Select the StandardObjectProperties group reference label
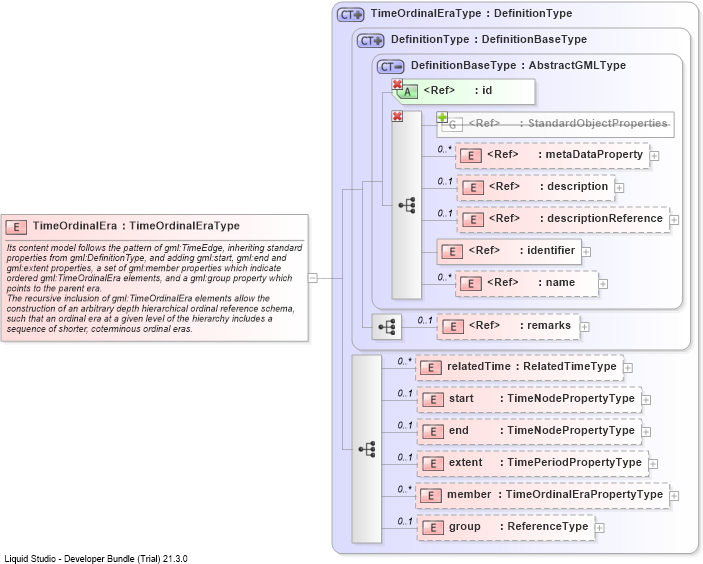Screen dimensions: 703x564 (x=568, y=123)
